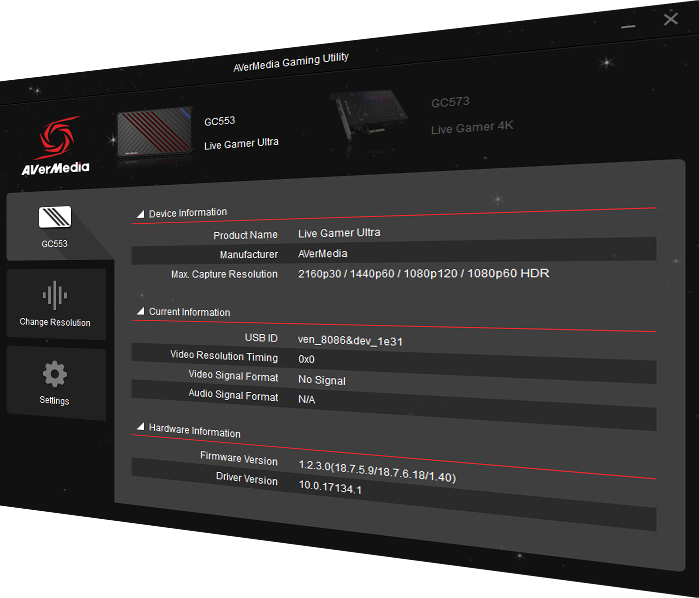Viewport: 699px width, 598px height.
Task: Click the Max. Capture Resolution value
Action: coord(424,273)
